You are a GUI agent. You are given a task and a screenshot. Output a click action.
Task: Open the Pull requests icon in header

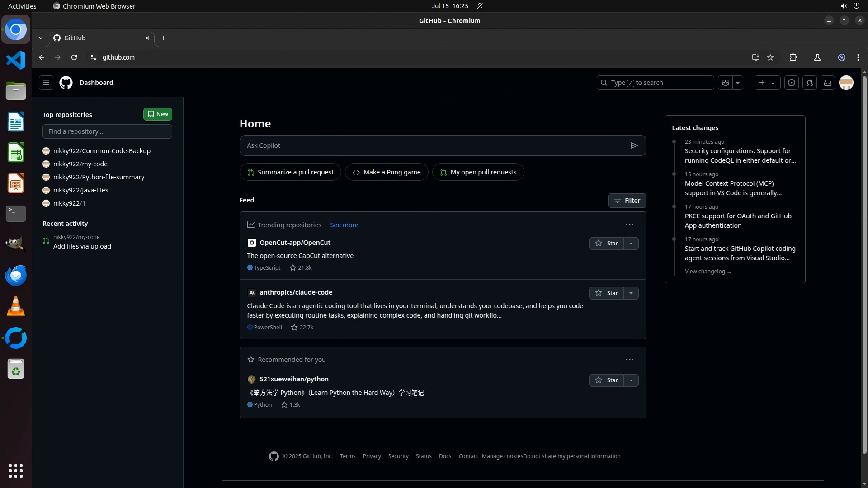coord(809,83)
